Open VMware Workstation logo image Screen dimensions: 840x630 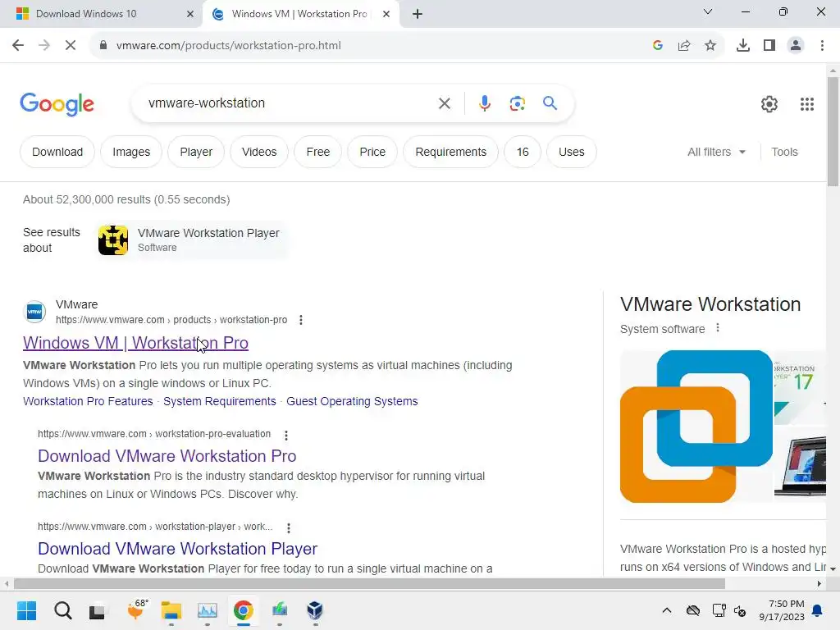(x=696, y=427)
